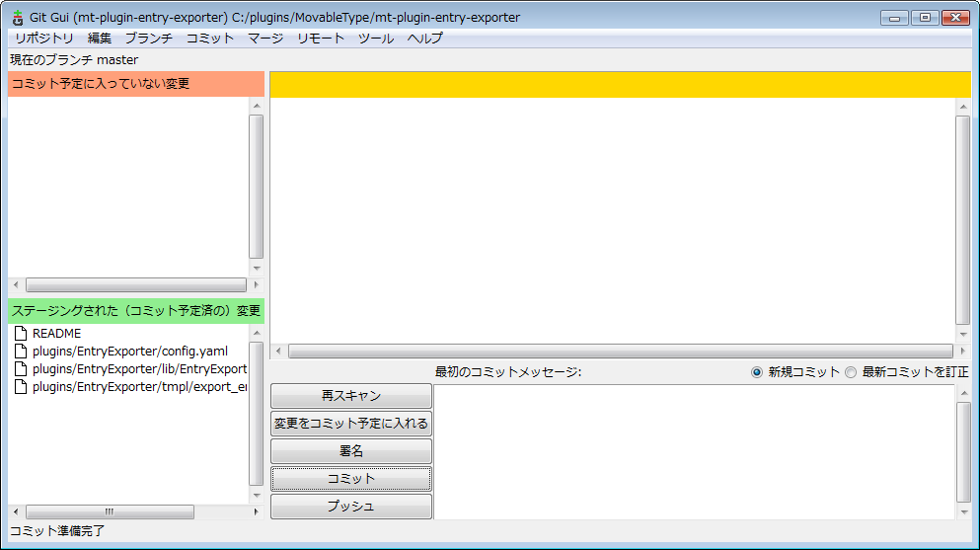Screen dimensions: 980x550
Task: Open the ブランチ menu
Action: point(149,39)
